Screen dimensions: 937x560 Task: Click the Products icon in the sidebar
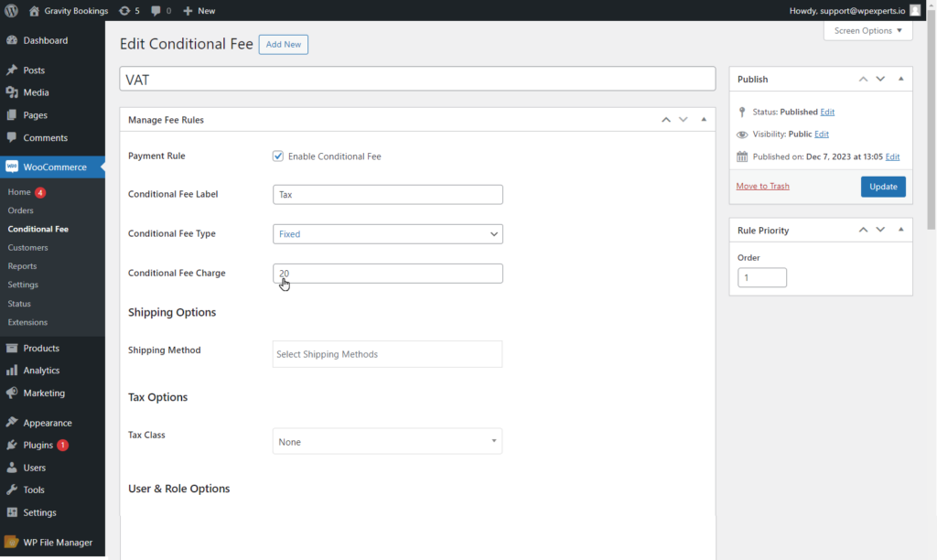(12, 348)
